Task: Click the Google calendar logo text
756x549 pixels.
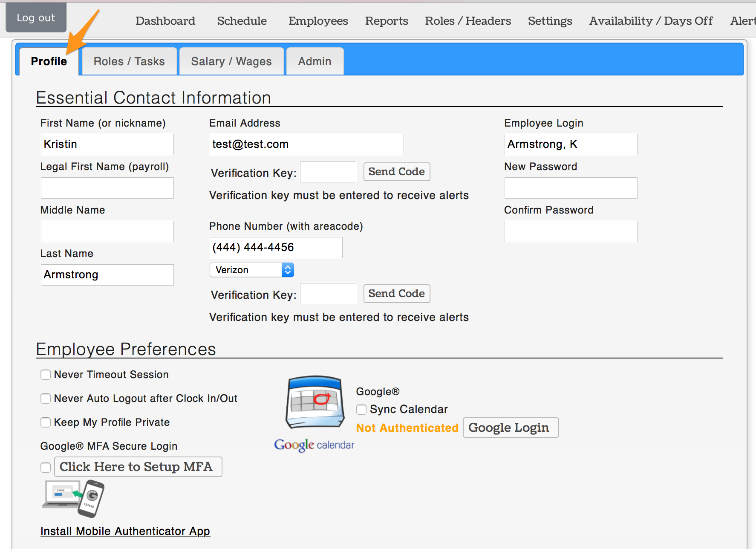Action: pyautogui.click(x=314, y=445)
